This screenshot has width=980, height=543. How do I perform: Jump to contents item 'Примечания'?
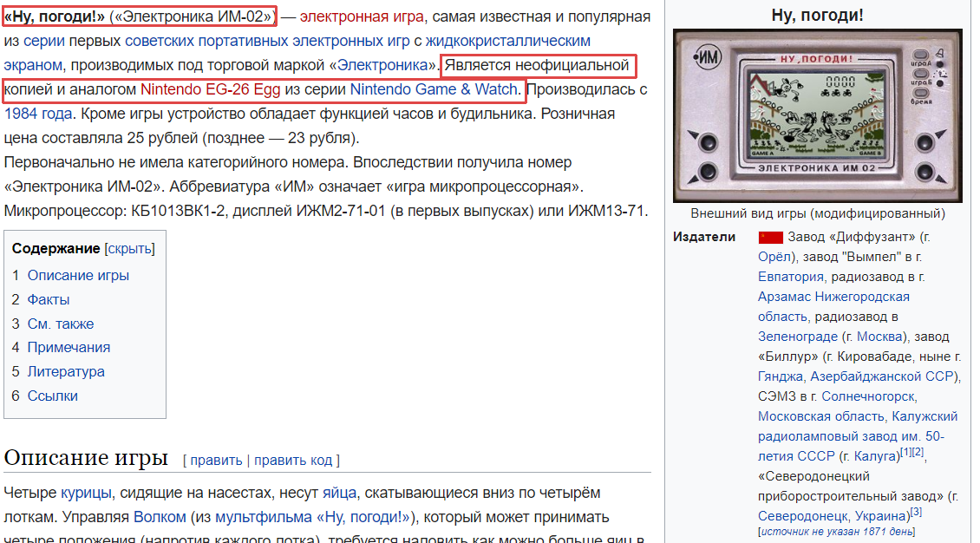pos(69,348)
